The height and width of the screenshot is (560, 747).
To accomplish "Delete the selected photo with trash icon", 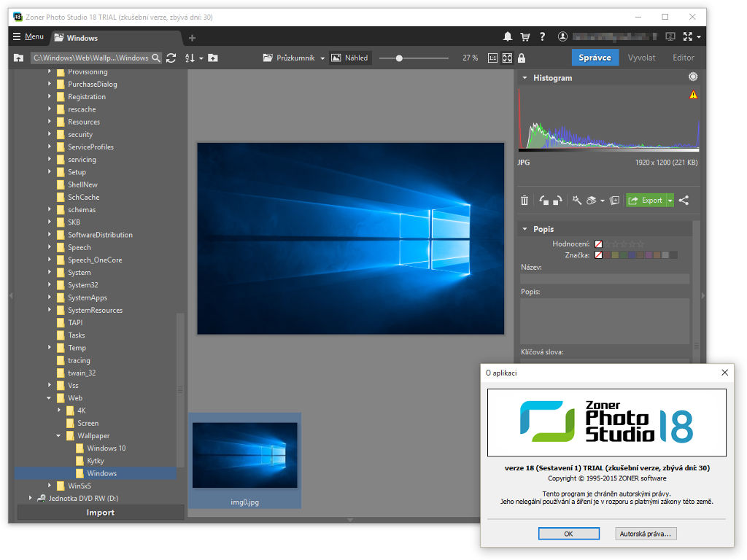I will coord(525,201).
